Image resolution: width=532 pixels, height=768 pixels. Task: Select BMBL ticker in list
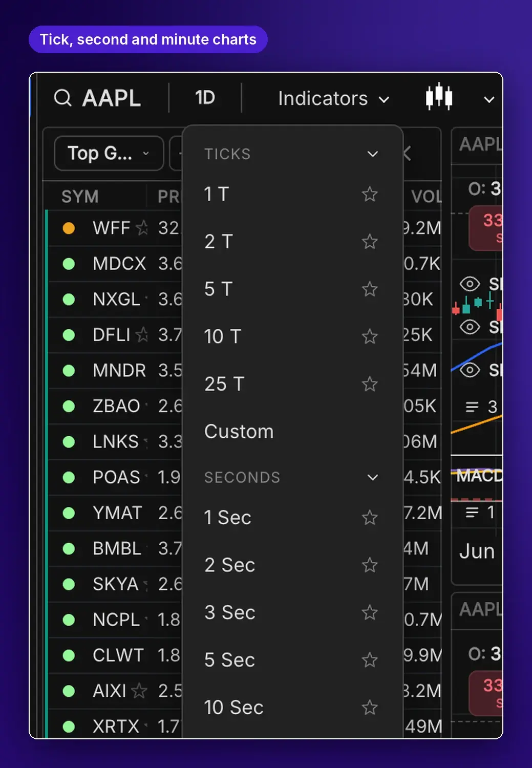117,548
